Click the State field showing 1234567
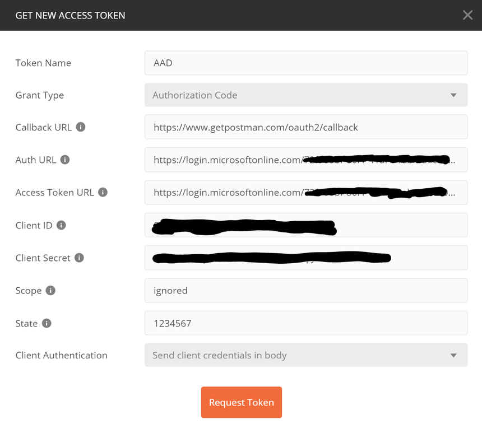482x448 pixels. (x=306, y=323)
